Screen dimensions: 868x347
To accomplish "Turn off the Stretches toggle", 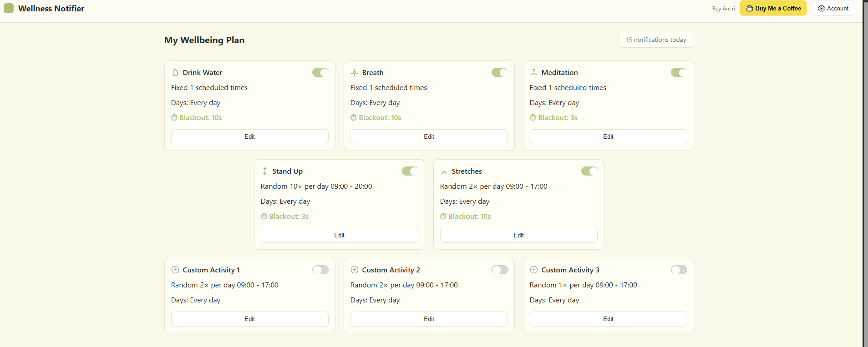I will coord(589,171).
